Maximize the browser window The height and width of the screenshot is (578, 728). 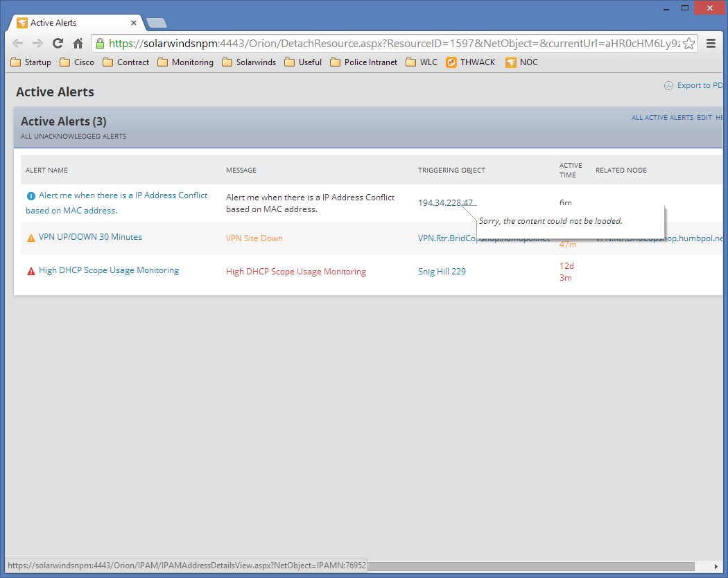click(685, 8)
